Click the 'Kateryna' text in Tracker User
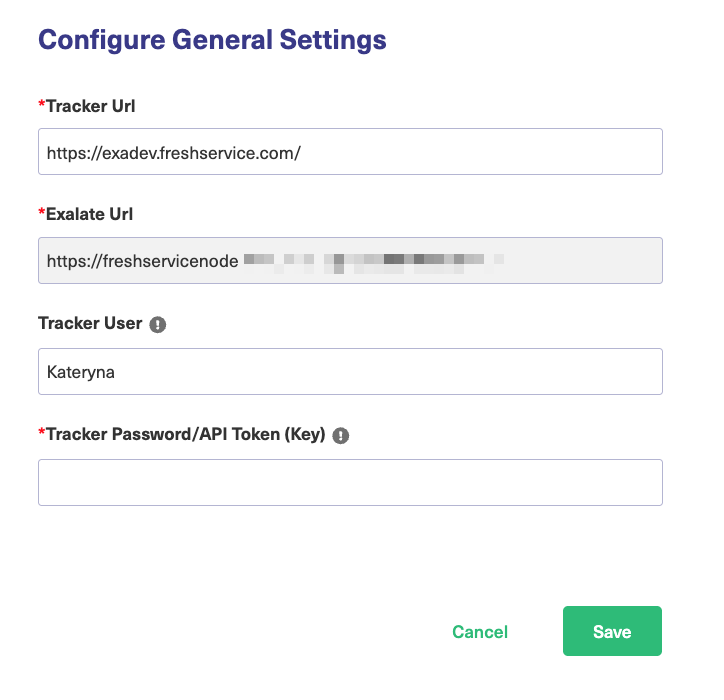The image size is (724, 700). (x=82, y=372)
